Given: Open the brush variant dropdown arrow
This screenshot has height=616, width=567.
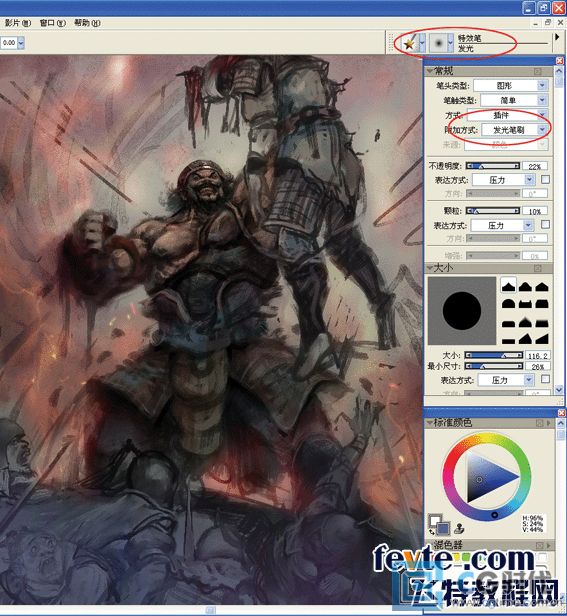Looking at the screenshot, I should [451, 42].
